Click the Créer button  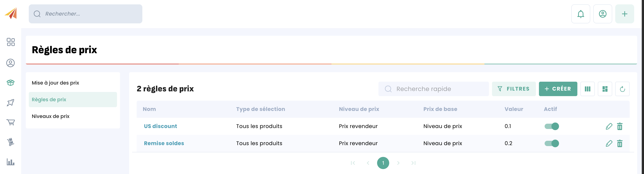(x=558, y=89)
